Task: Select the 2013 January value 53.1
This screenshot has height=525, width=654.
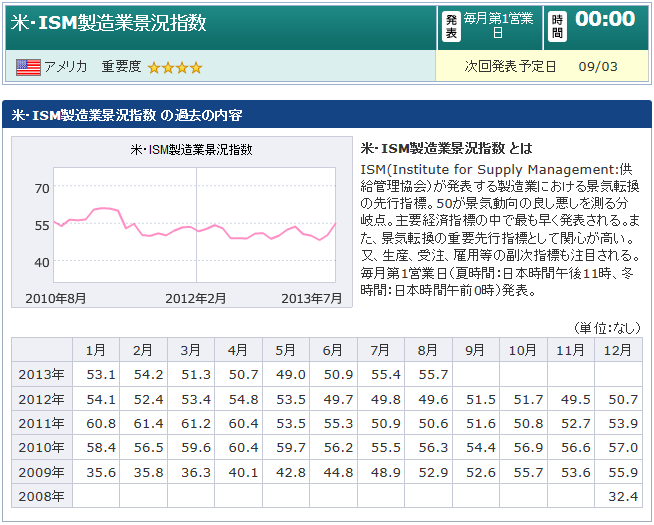Action: pos(101,374)
